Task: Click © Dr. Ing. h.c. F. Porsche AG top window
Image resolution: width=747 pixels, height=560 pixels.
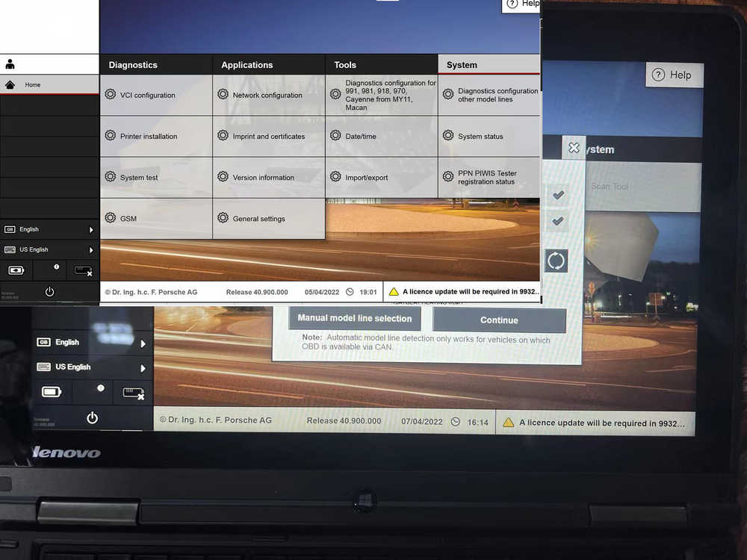Action: point(151,292)
